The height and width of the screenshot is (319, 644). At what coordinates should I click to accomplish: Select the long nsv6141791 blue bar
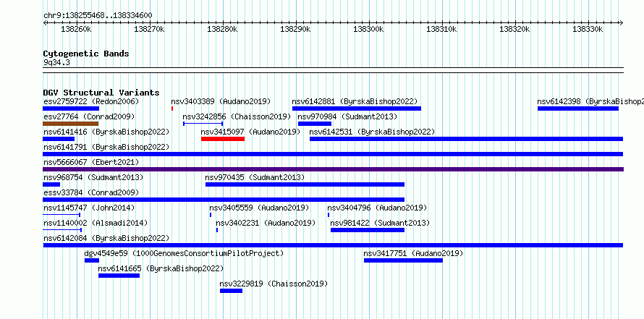pyautogui.click(x=333, y=154)
